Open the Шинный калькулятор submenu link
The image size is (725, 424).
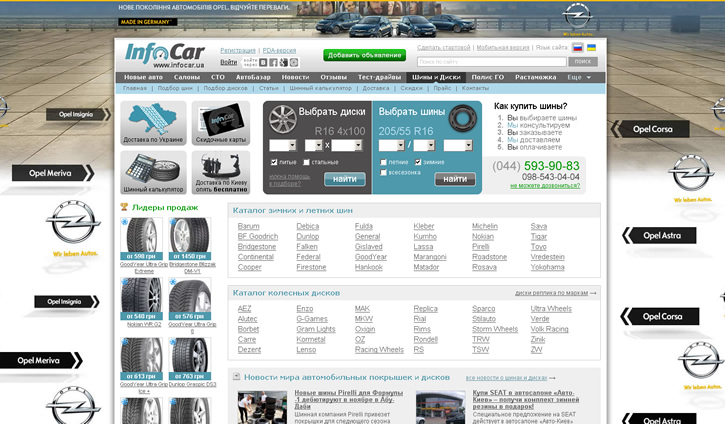pyautogui.click(x=320, y=88)
